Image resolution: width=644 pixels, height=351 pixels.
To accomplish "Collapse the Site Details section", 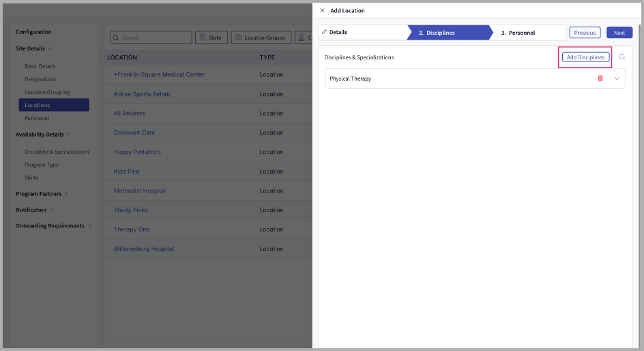I will (50, 48).
